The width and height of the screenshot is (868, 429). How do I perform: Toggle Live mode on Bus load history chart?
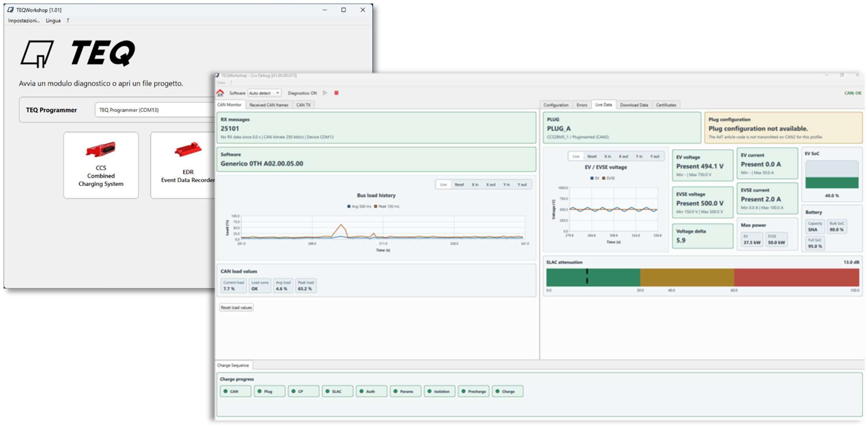(444, 185)
